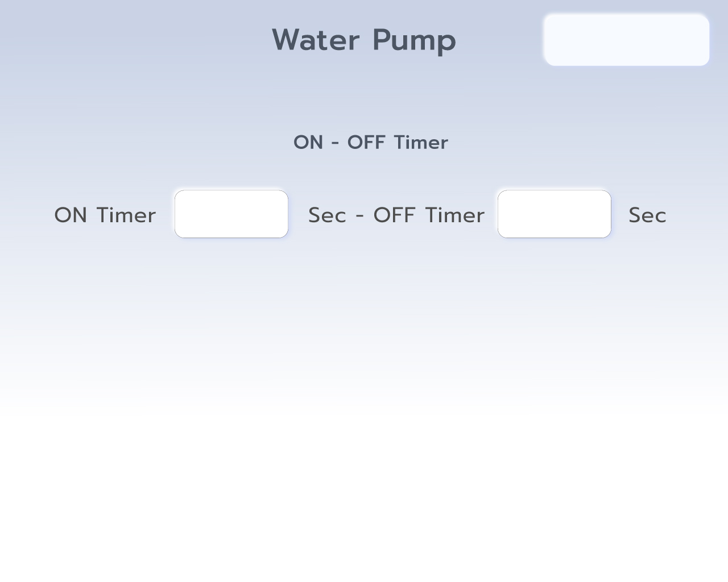Place cursor in field before final Sec
728x582 pixels.
pyautogui.click(x=555, y=214)
